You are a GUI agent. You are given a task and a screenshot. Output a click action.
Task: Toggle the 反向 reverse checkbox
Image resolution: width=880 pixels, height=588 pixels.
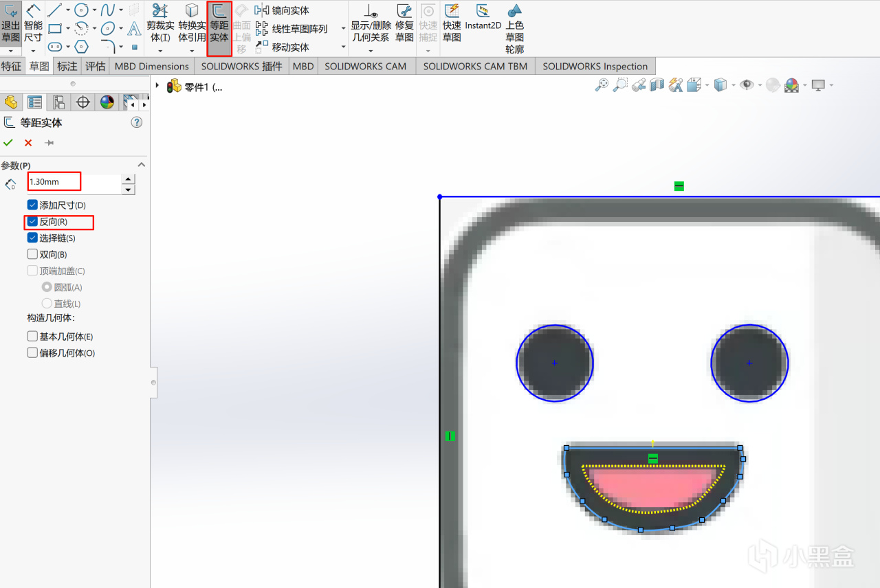tap(32, 222)
